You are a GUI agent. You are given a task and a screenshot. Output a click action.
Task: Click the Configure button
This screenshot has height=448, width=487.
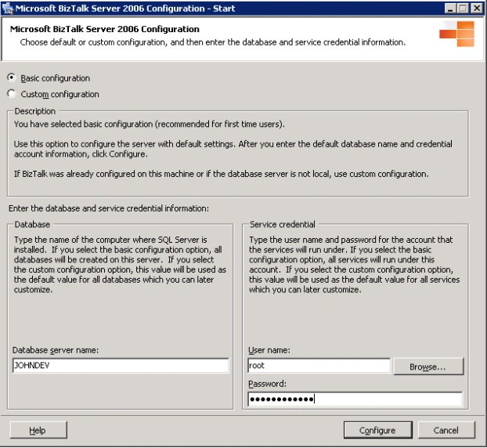point(377,430)
